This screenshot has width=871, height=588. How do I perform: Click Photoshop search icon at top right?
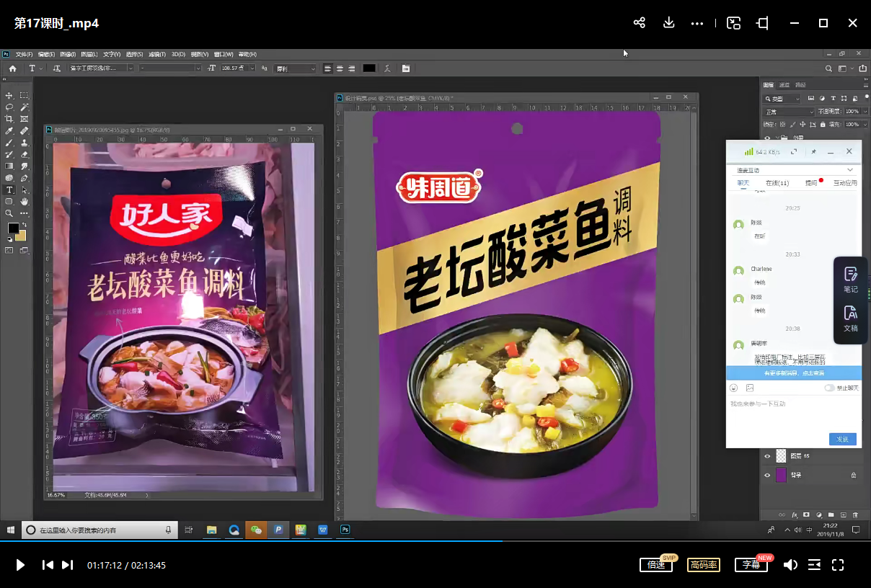coord(828,68)
